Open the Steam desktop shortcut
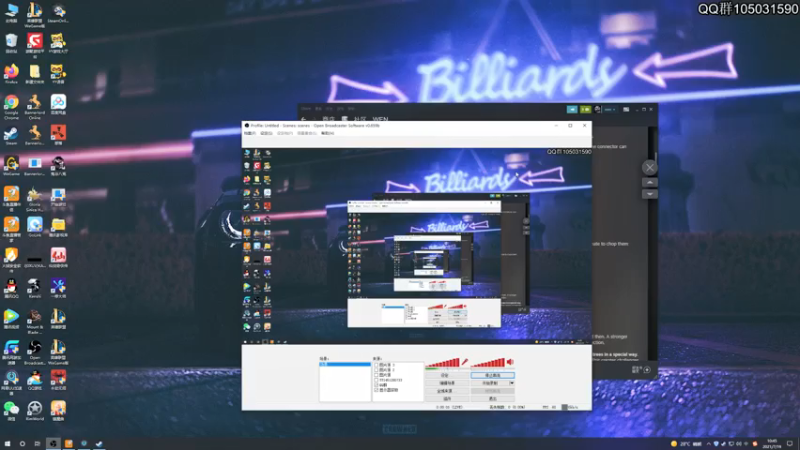 (11, 136)
